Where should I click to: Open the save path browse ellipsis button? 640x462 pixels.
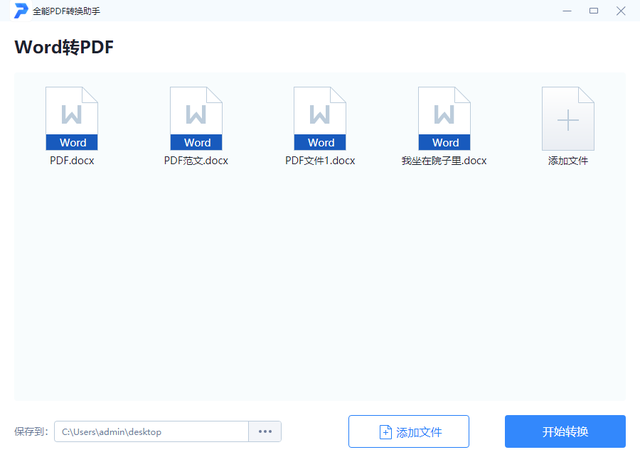coord(265,431)
